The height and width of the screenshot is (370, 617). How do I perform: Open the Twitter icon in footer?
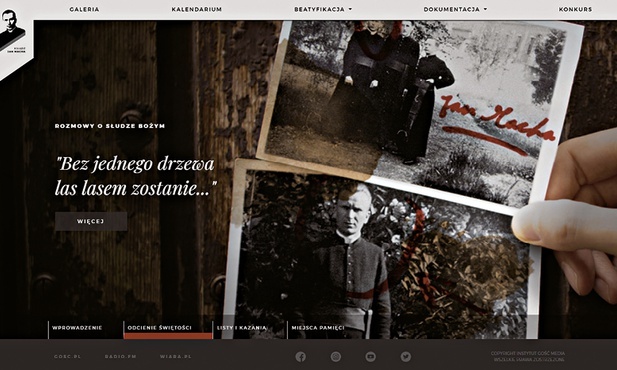pos(406,357)
